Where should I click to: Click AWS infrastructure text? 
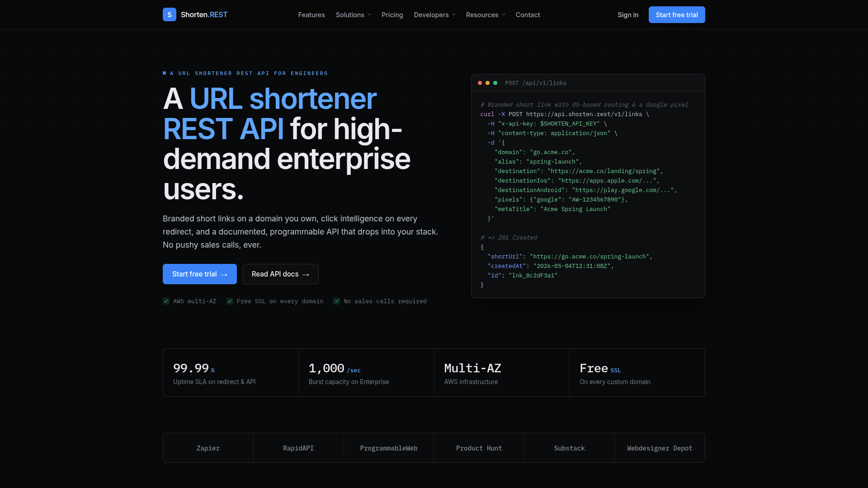(x=471, y=382)
